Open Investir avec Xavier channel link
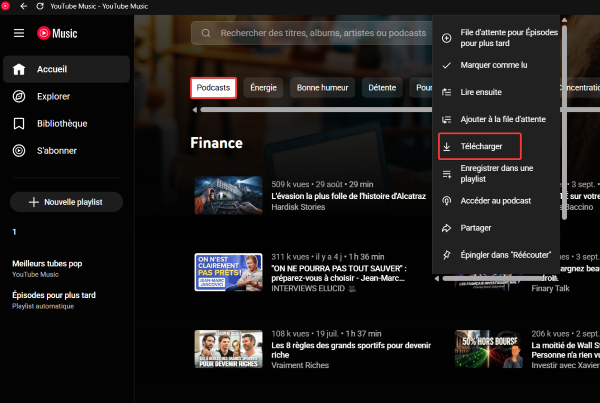The width and height of the screenshot is (600, 403). coord(565,365)
